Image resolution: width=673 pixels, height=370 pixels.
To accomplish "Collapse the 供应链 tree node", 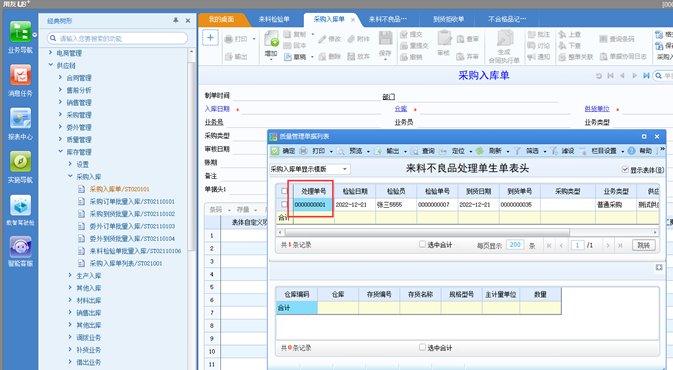I will coord(51,65).
